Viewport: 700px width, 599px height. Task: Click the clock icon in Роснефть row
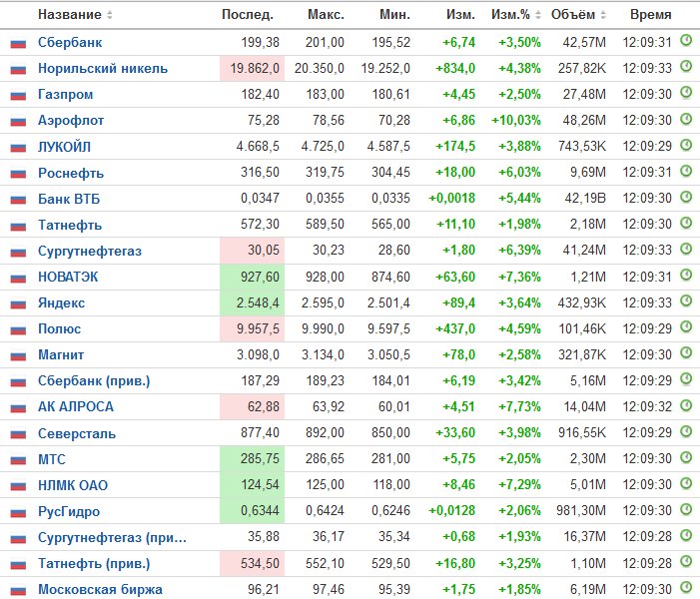pos(686,171)
